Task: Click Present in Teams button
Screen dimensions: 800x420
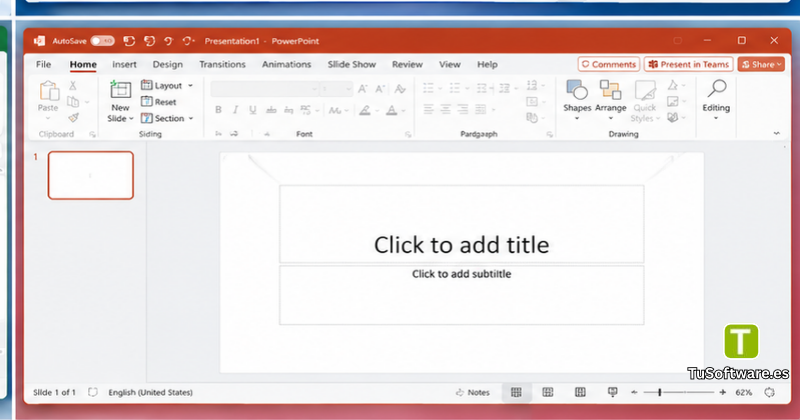Action: (x=688, y=64)
